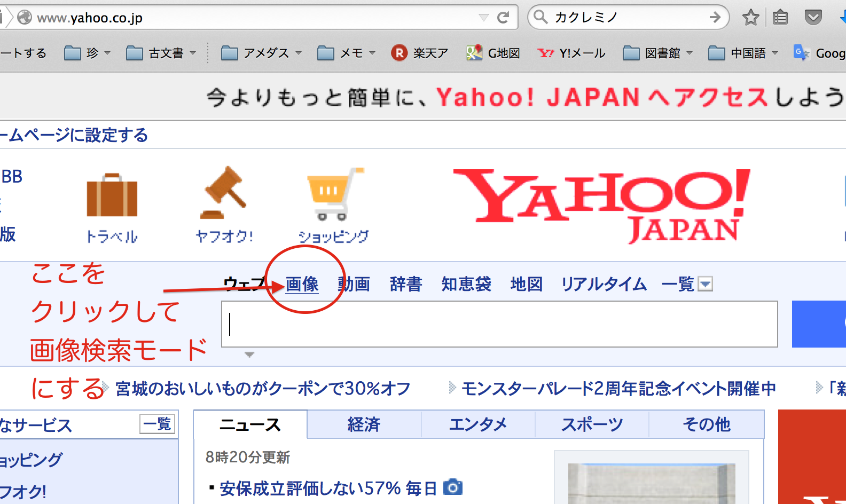Open the 珍 bookmark folder
The image size is (846, 504).
[x=87, y=53]
